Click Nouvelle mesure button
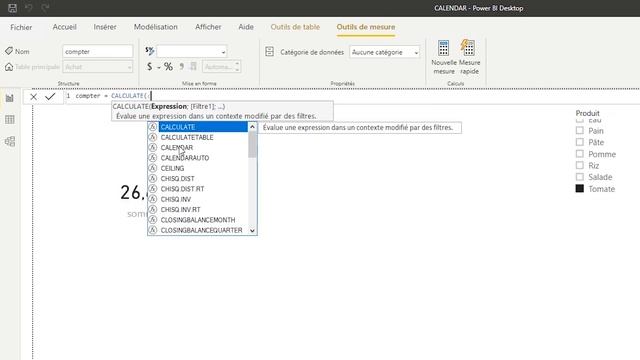 (x=444, y=57)
